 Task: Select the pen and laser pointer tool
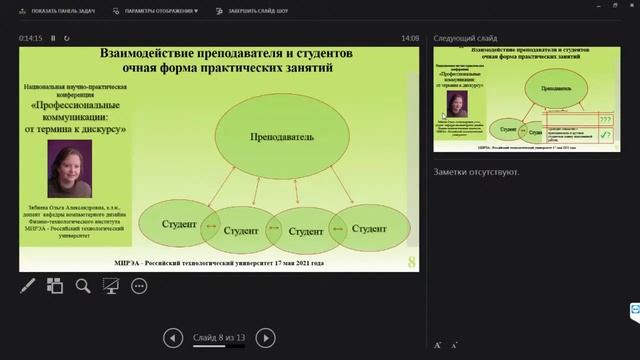pos(27,286)
